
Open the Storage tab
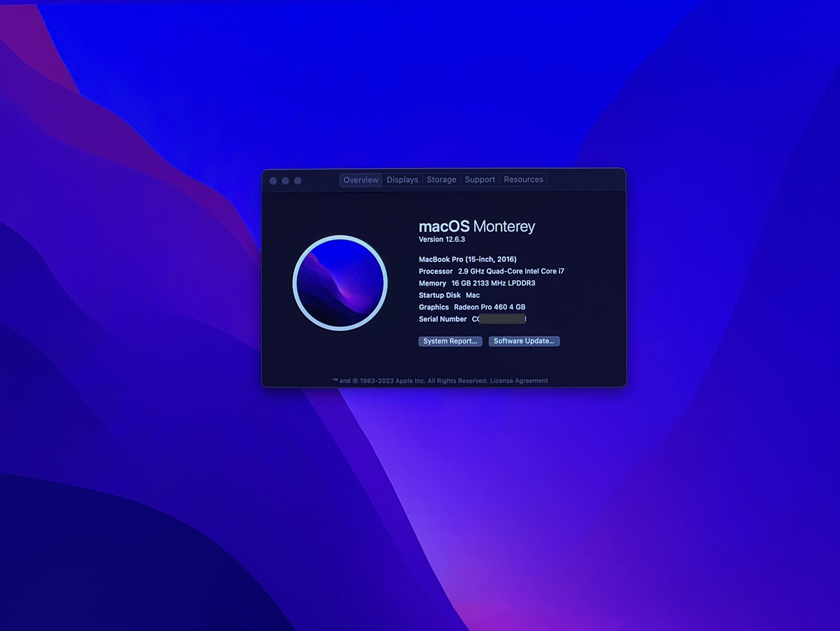(x=442, y=180)
